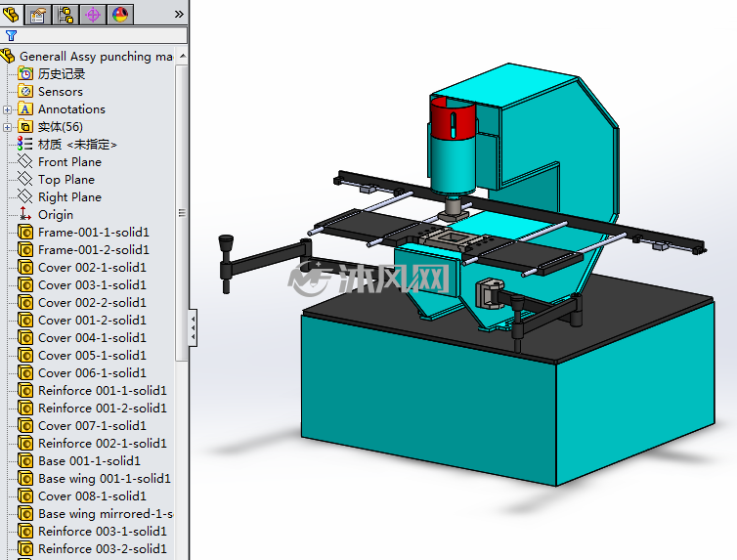The image size is (737, 560).
Task: Click the Frame-001-1-solid1 body icon
Action: pos(25,232)
